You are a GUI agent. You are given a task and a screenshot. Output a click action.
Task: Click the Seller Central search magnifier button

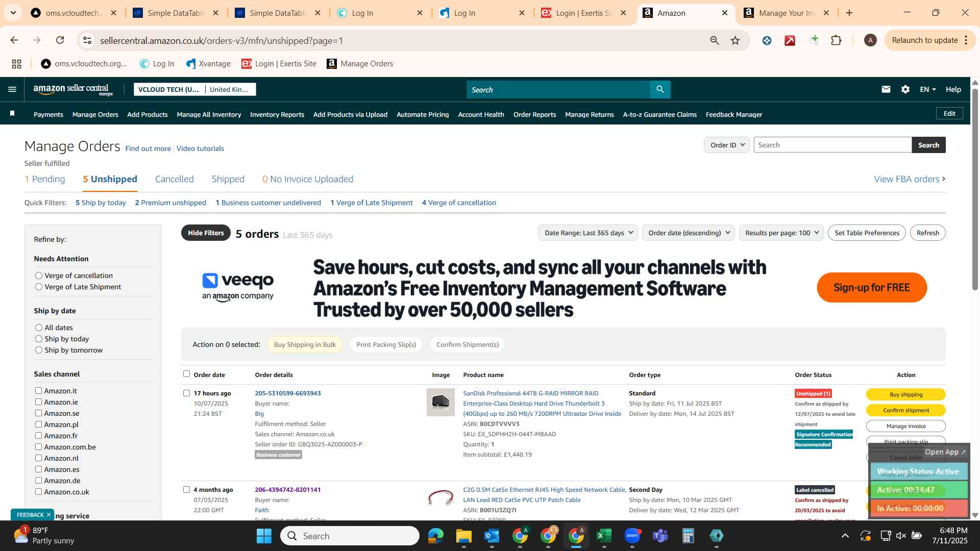click(x=660, y=89)
